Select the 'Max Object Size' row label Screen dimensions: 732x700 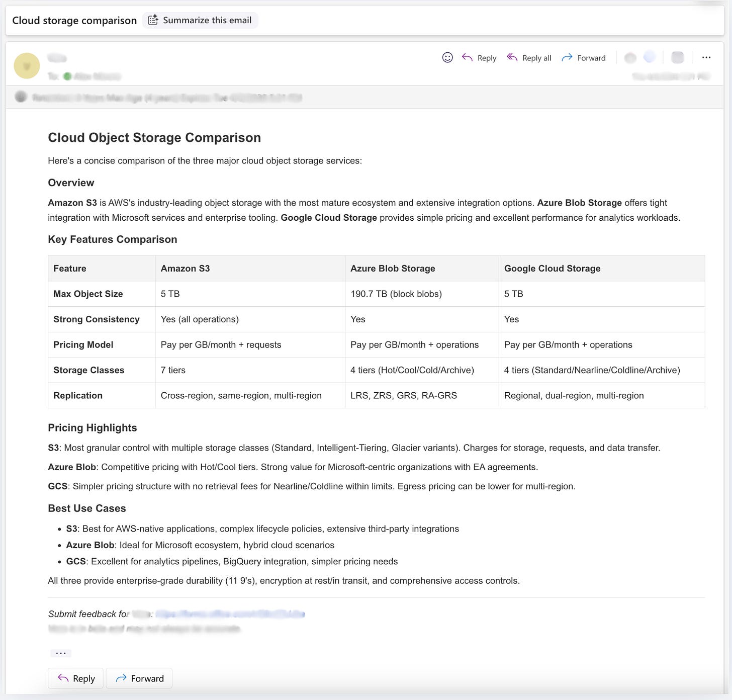[x=88, y=294]
